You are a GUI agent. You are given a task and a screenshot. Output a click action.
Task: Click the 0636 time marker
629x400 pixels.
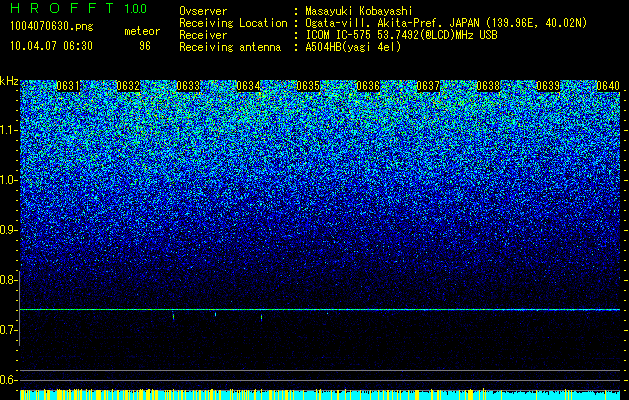[368, 86]
